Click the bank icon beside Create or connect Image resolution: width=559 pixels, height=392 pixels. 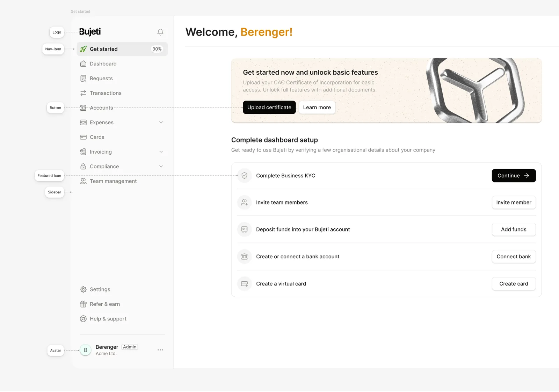[x=245, y=257]
